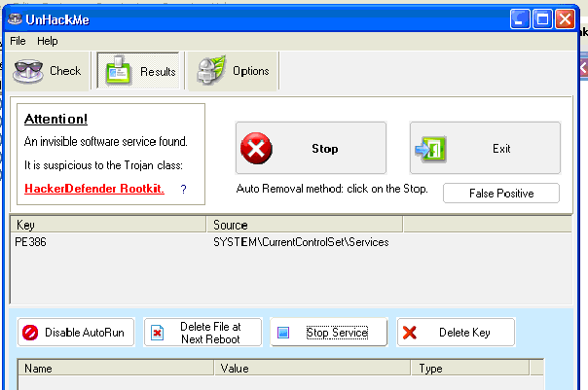Click the Disable AutoRun icon
This screenshot has height=390, width=588.
30,333
